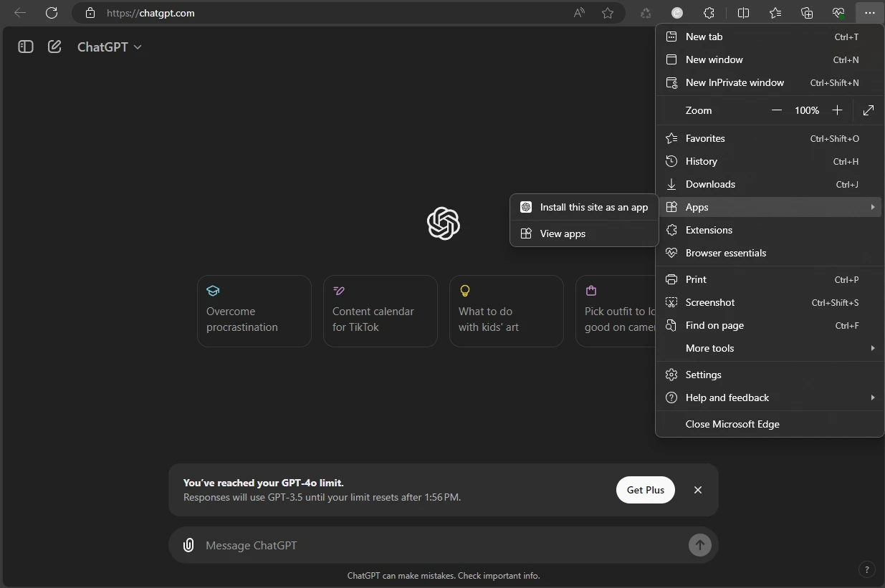Image resolution: width=885 pixels, height=588 pixels.
Task: Pick the outfit suggestion card
Action: (x=616, y=311)
